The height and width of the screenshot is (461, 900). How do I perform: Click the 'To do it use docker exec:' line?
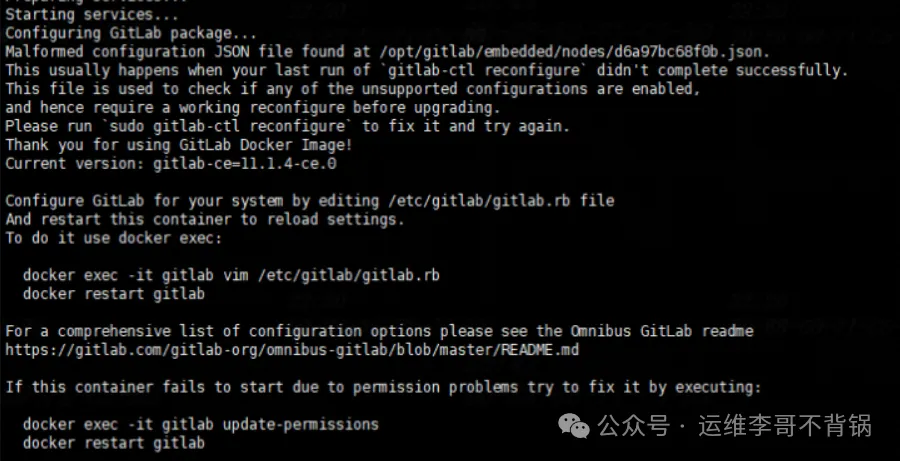[114, 238]
